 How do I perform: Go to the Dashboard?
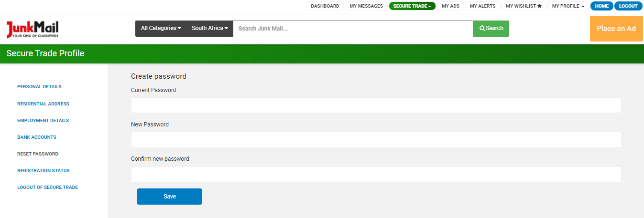(325, 6)
